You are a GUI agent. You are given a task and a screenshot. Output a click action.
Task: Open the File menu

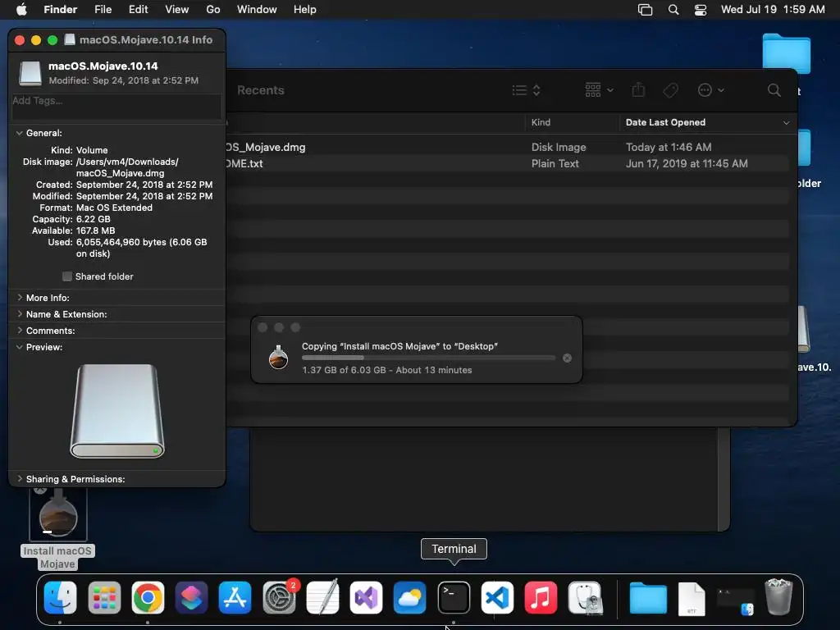103,10
